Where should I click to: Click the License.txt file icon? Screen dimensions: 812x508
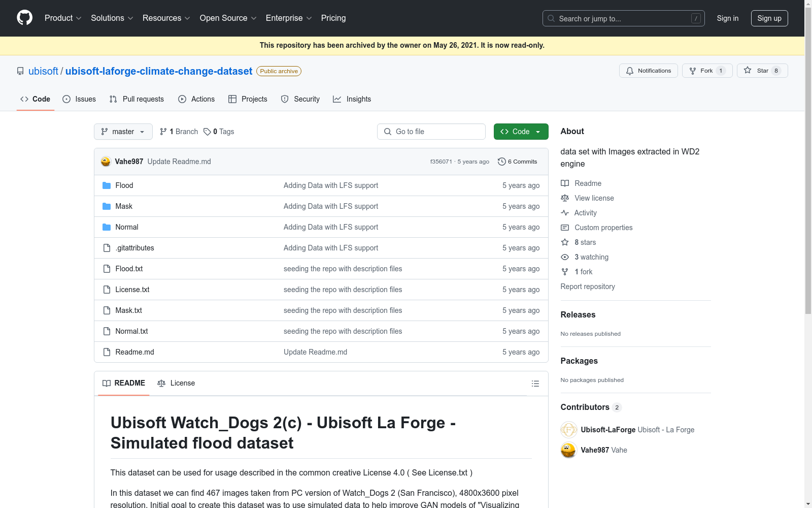point(107,290)
